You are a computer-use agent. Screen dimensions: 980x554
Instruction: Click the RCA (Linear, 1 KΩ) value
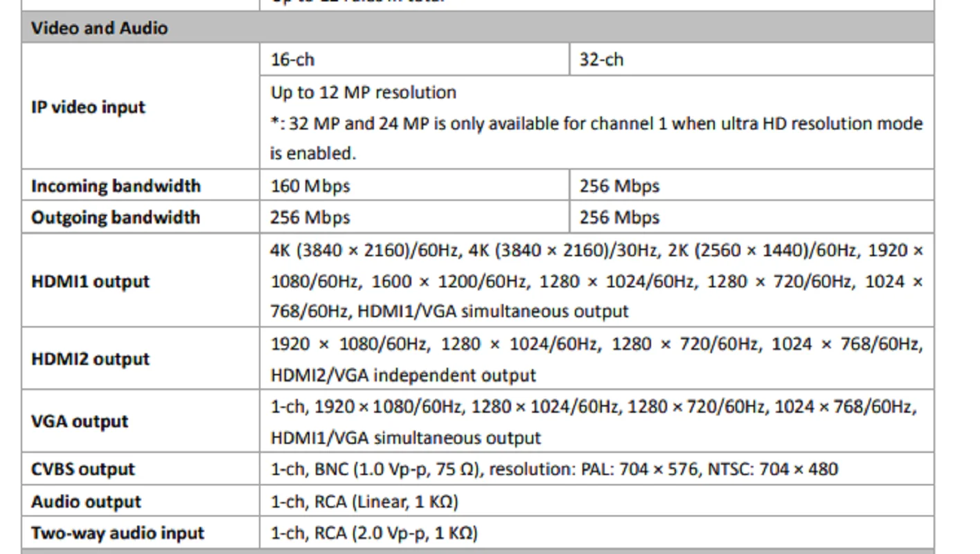(386, 502)
